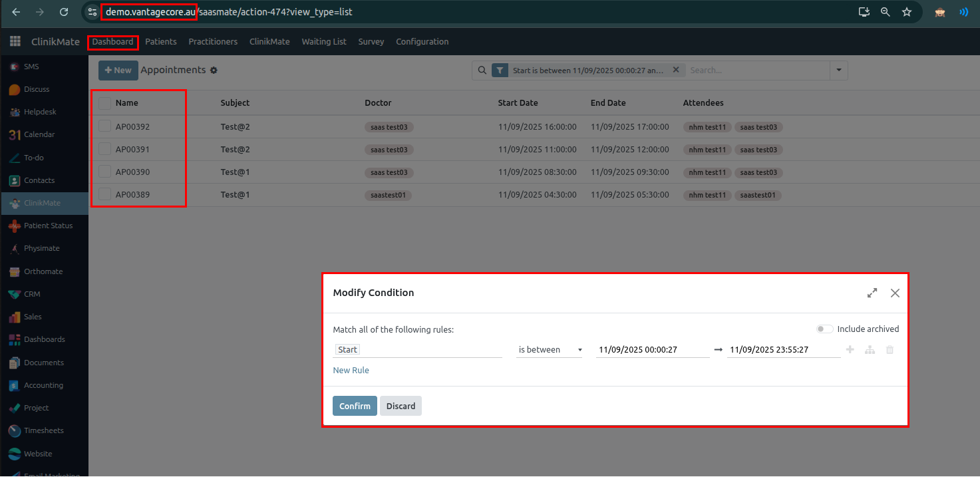Select the checkbox for AP00392

104,126
